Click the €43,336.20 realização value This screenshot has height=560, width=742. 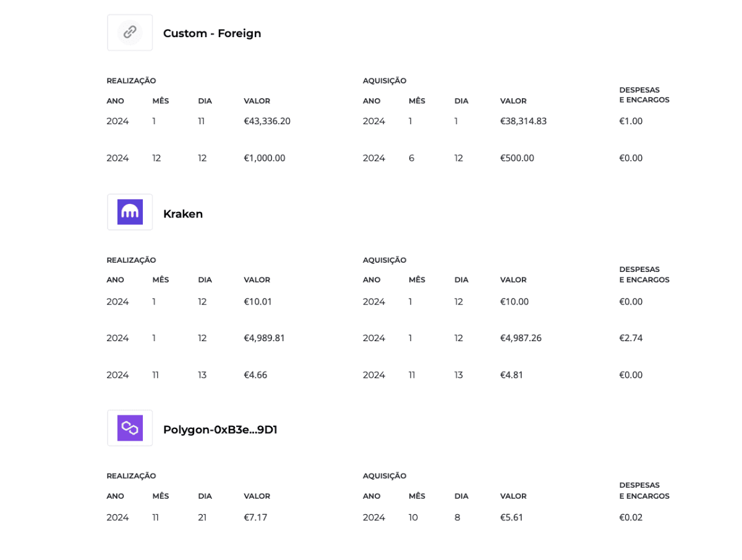(267, 121)
